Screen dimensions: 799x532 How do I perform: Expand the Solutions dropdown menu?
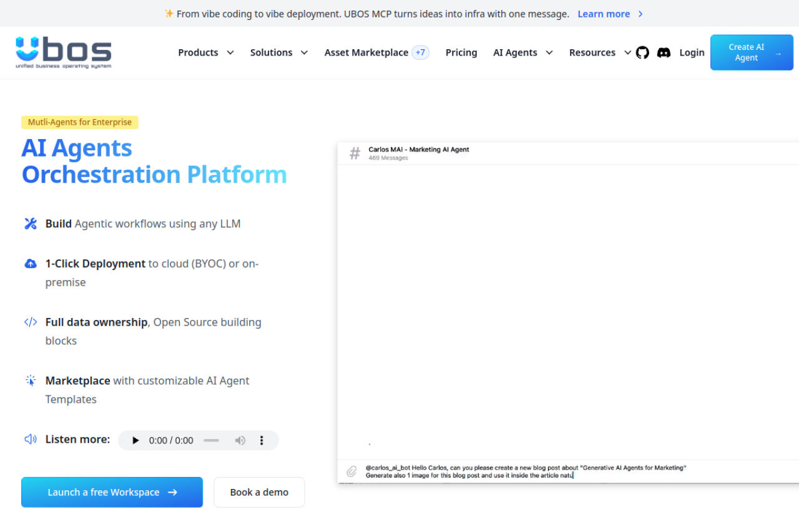tap(279, 52)
